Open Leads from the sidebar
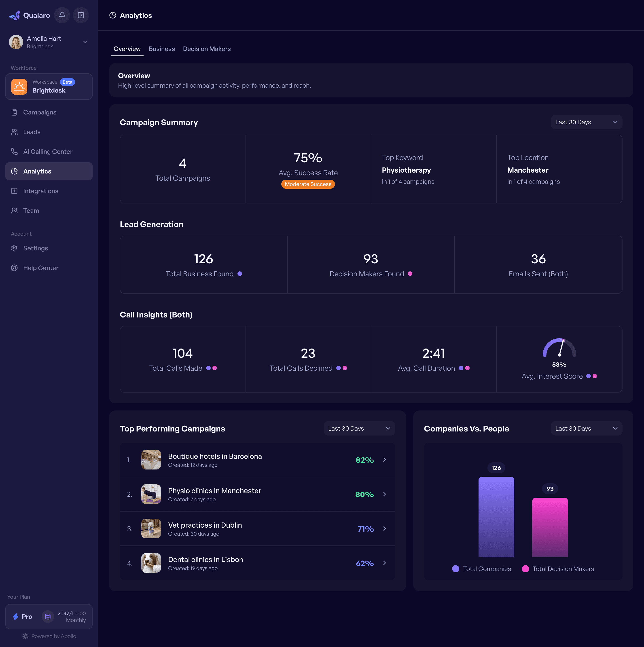This screenshot has height=647, width=644. 49,132
